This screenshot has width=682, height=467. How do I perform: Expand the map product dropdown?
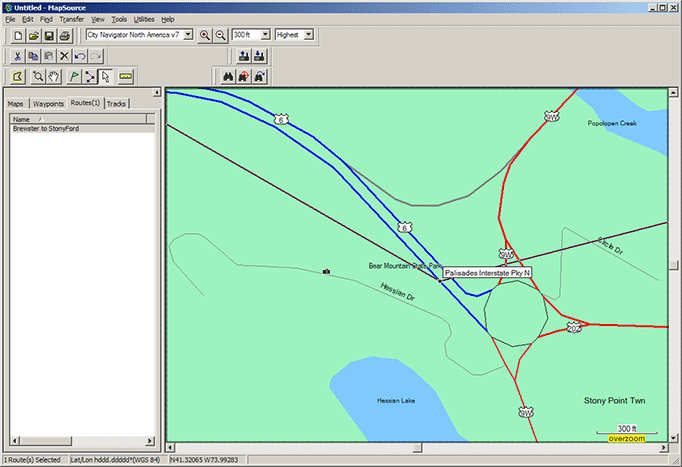(x=188, y=35)
